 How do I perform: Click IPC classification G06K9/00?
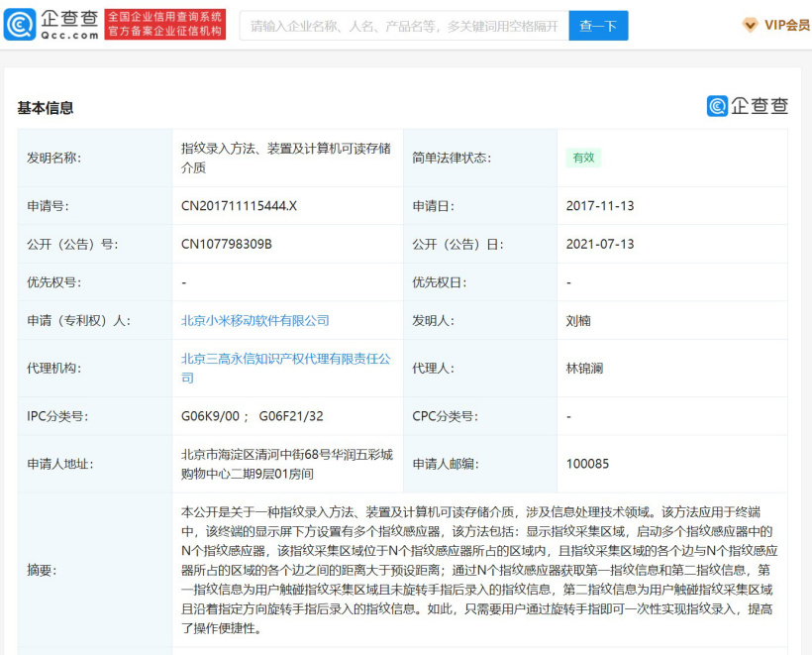[x=211, y=416]
